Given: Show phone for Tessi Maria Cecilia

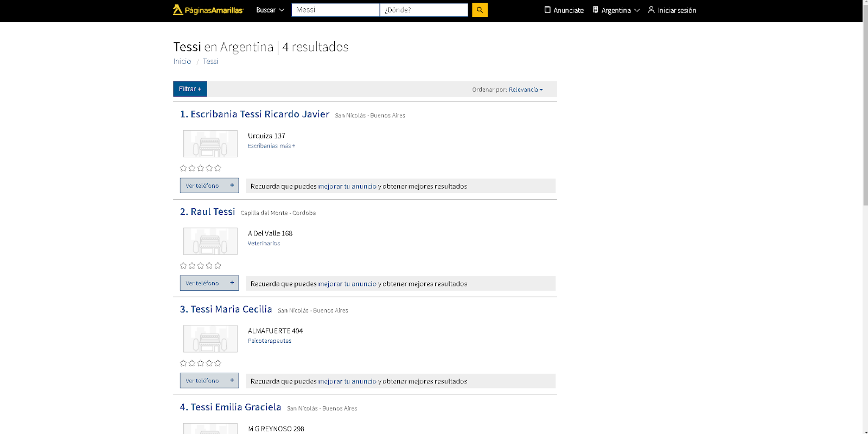Looking at the screenshot, I should [x=209, y=381].
